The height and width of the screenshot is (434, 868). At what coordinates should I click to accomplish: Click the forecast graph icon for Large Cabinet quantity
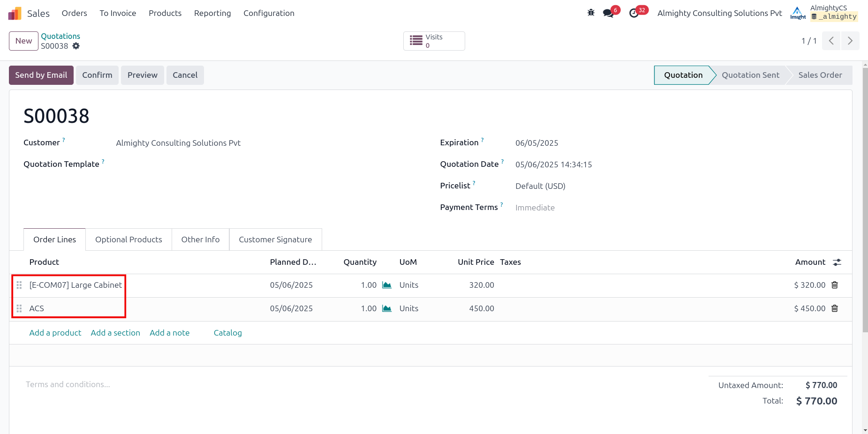click(x=386, y=284)
